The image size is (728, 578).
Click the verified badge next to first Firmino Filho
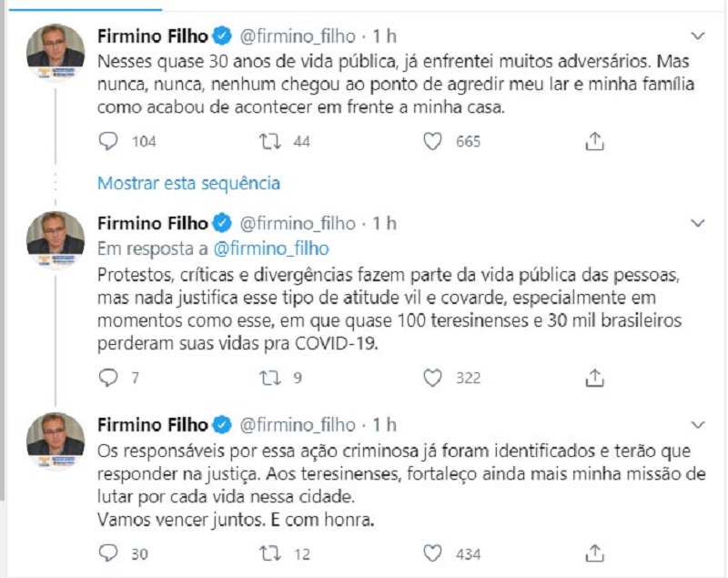(218, 35)
